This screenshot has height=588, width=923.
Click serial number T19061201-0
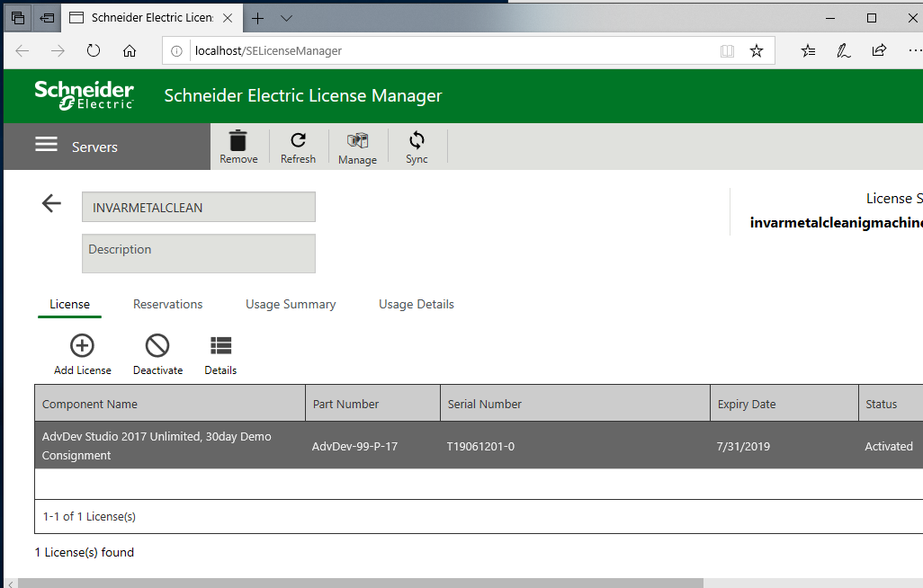[x=480, y=446]
